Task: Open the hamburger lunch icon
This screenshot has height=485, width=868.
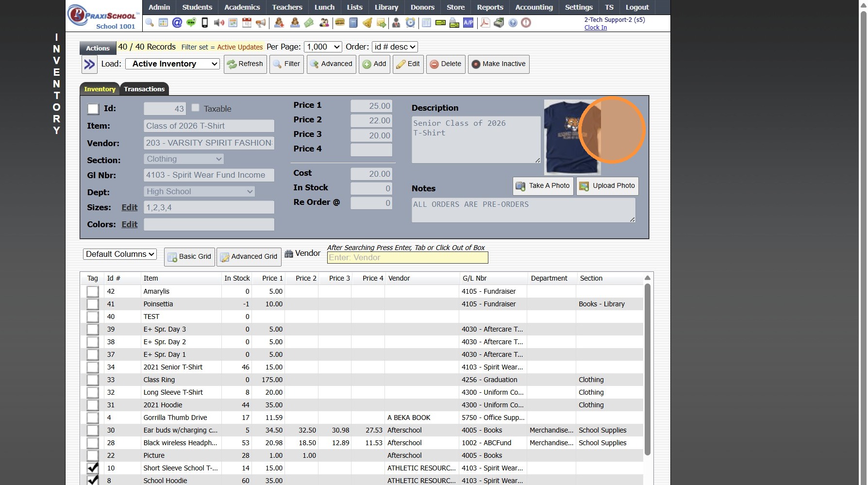Action: point(340,23)
